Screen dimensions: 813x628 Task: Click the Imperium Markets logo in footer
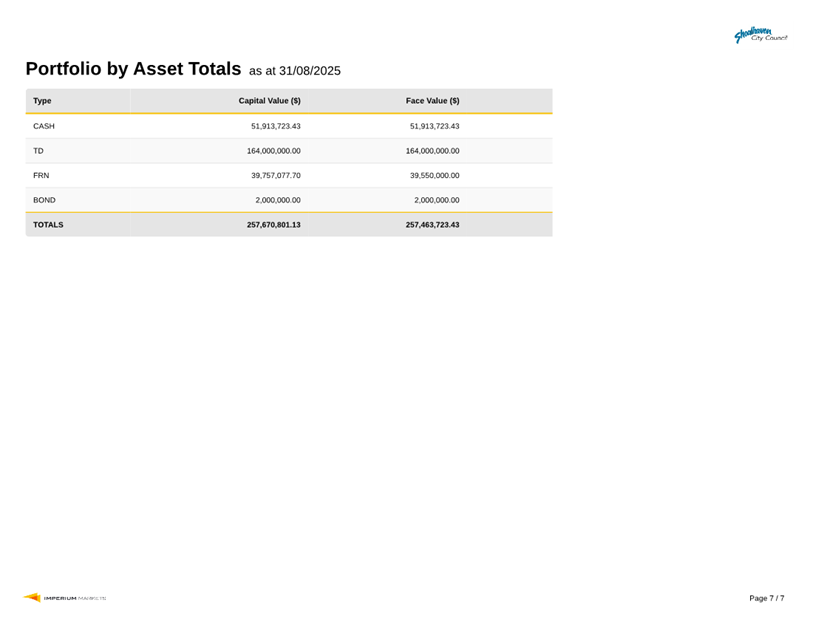pos(65,598)
